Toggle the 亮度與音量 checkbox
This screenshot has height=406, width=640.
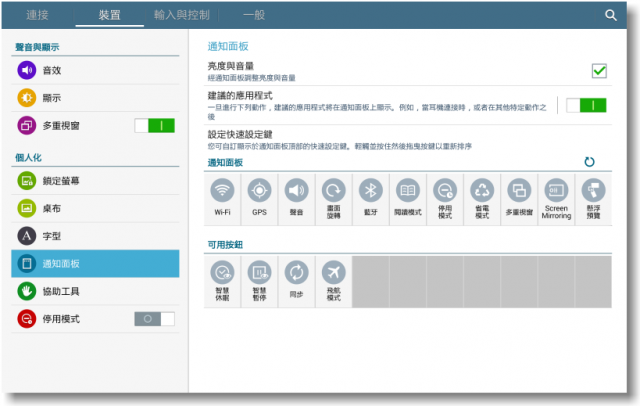pos(599,71)
